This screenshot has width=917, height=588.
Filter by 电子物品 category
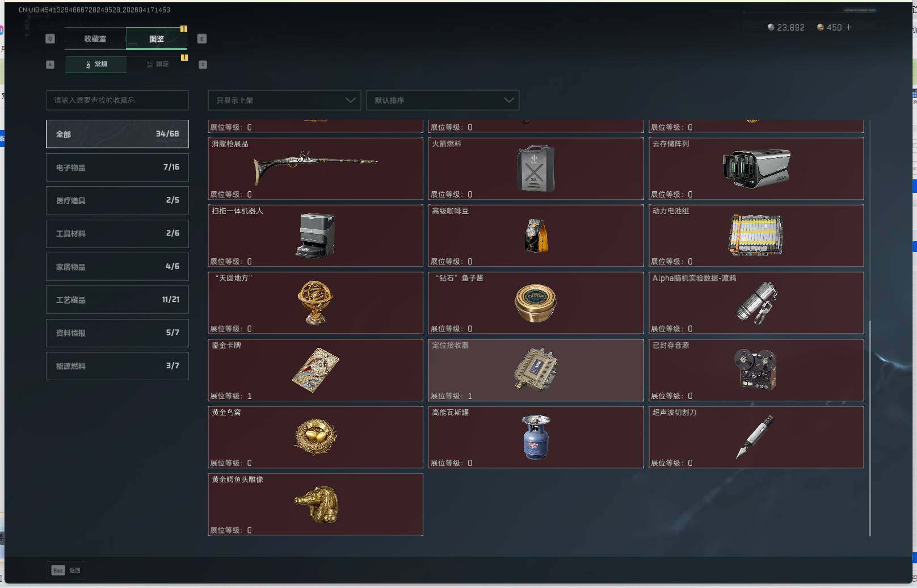pyautogui.click(x=117, y=167)
